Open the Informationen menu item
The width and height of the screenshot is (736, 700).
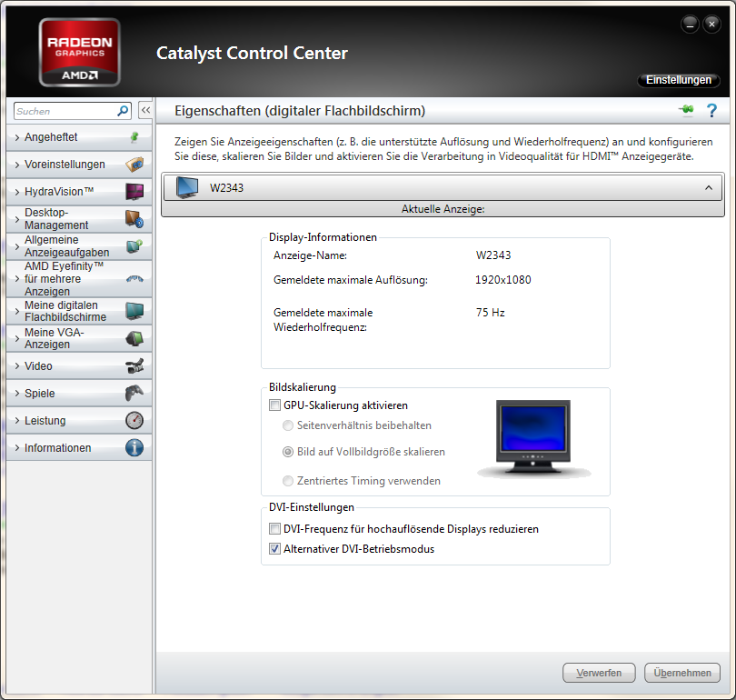click(79, 447)
